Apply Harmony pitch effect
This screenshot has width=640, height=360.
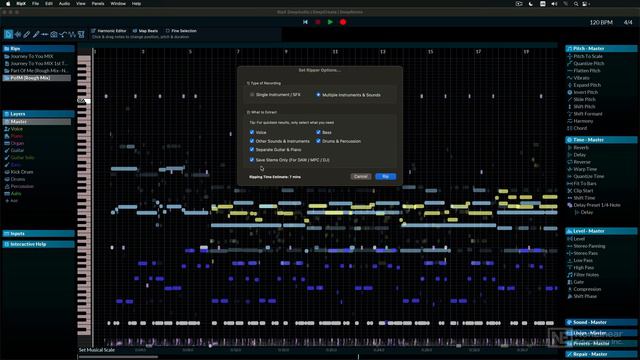pyautogui.click(x=583, y=121)
